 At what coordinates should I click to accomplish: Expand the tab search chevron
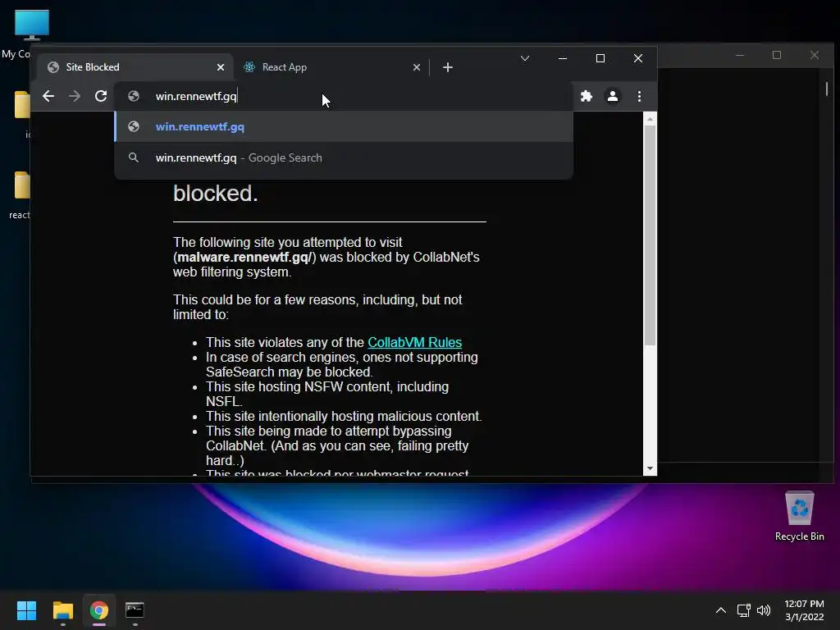click(x=525, y=58)
